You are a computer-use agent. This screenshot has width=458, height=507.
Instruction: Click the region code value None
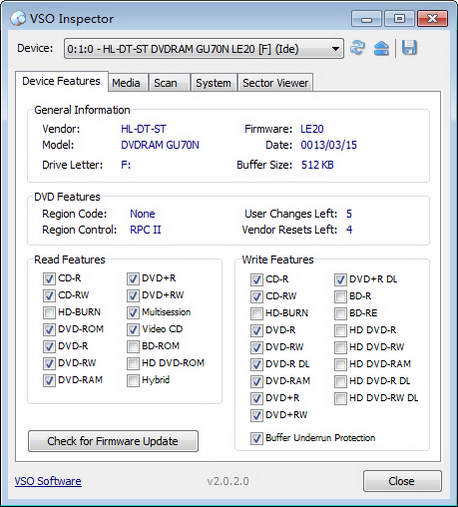click(142, 214)
